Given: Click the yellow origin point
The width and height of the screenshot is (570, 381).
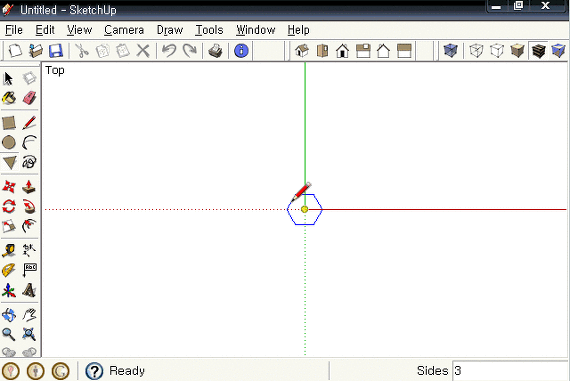Looking at the screenshot, I should 305,209.
